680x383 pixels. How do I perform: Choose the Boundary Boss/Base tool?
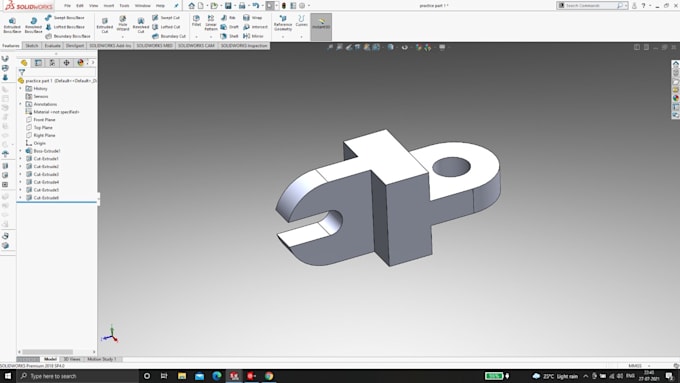click(x=68, y=36)
